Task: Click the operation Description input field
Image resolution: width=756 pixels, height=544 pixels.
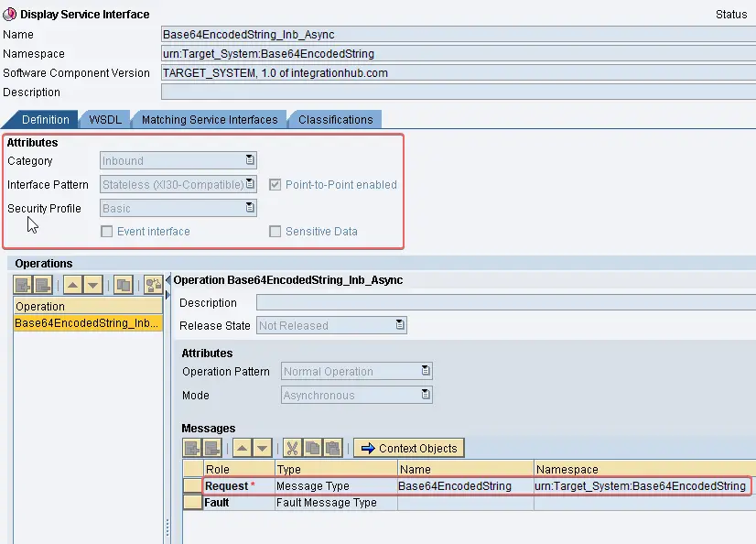Action: coord(506,302)
